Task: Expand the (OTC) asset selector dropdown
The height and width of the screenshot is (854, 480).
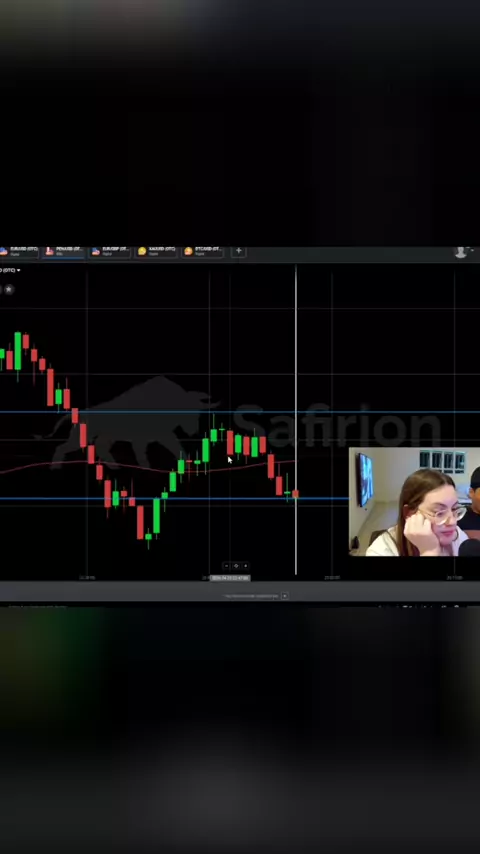Action: tap(10, 270)
